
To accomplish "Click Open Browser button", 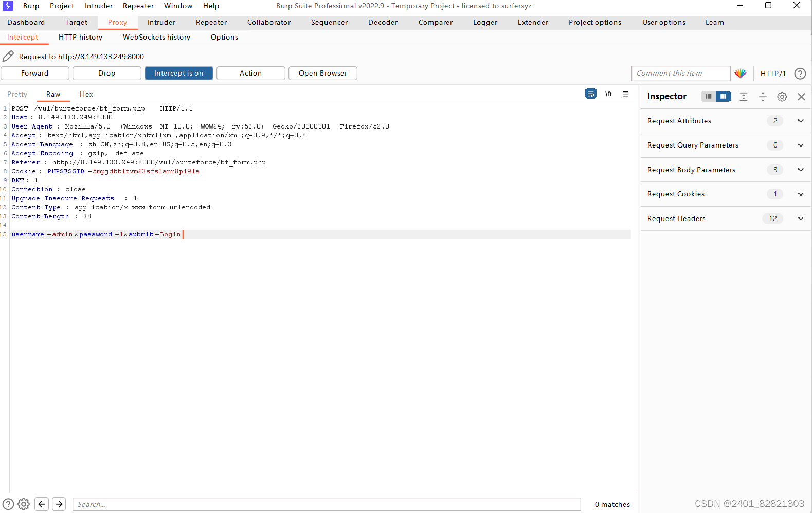I will tap(323, 73).
